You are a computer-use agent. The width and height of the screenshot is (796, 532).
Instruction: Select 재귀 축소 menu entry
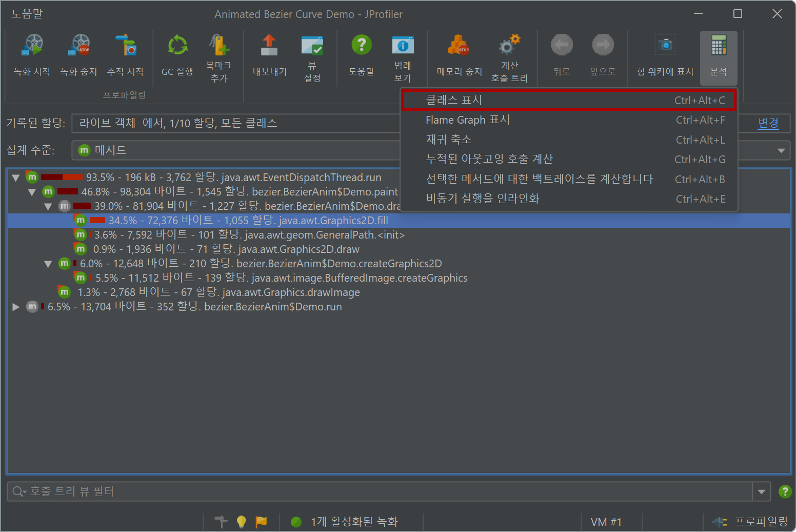(569, 140)
